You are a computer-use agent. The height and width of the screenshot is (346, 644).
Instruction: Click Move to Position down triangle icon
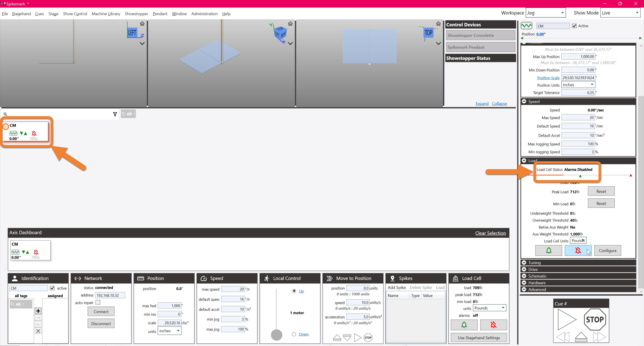click(x=347, y=337)
